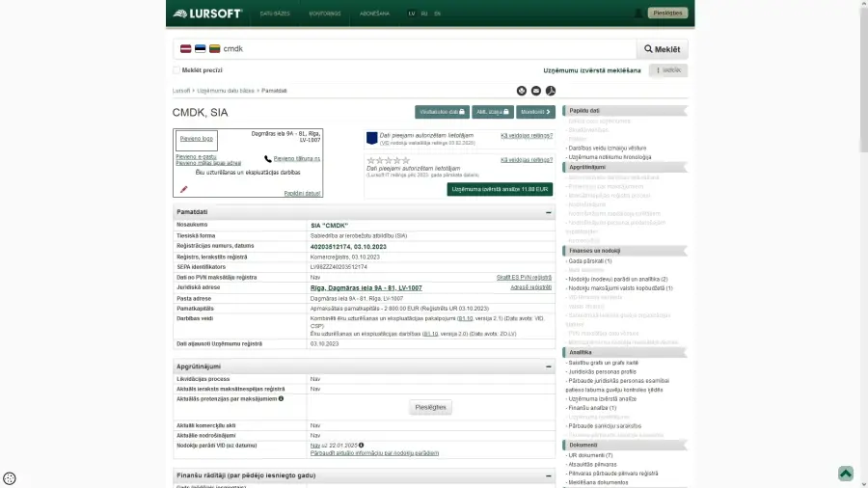Open the cookie settings icon
Image resolution: width=868 pixels, height=488 pixels.
[10, 478]
